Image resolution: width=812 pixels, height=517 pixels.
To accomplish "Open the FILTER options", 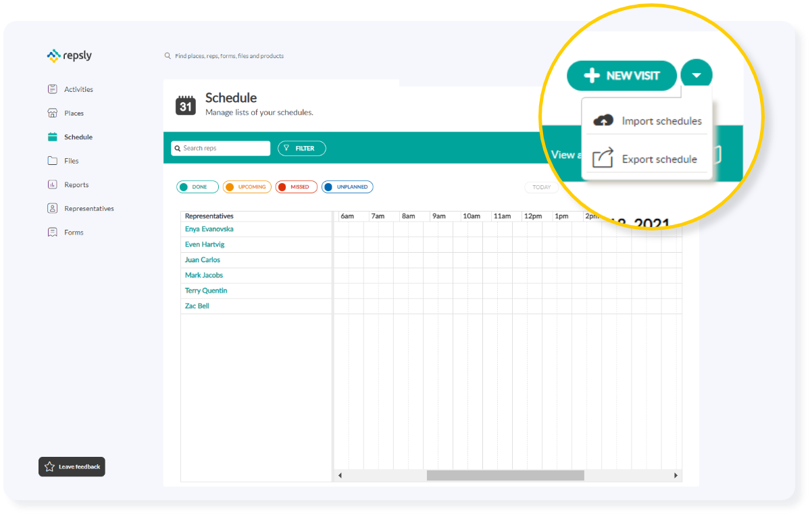I will click(x=301, y=147).
